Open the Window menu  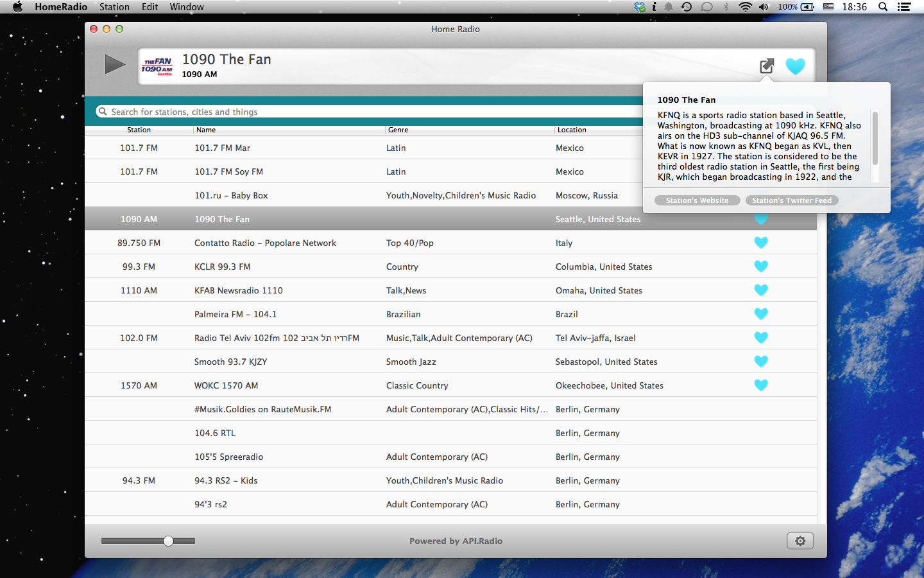pyautogui.click(x=187, y=7)
